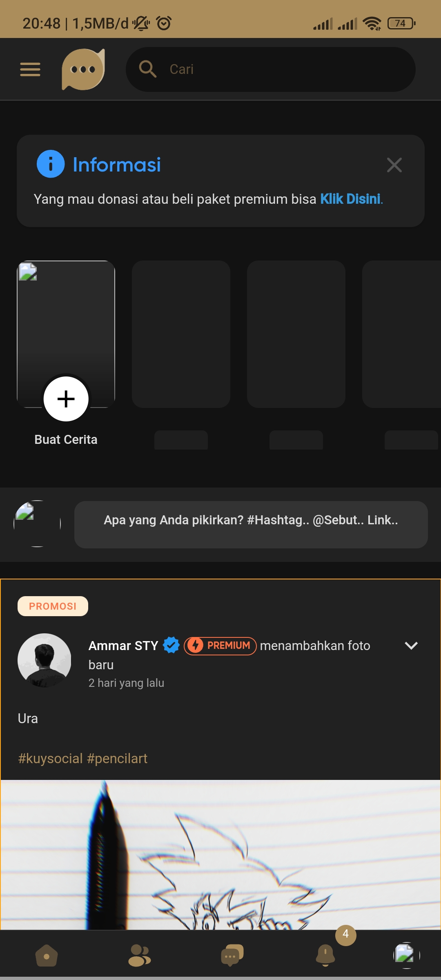Open Ammar STY's profile avatar
441x980 pixels.
(45, 660)
